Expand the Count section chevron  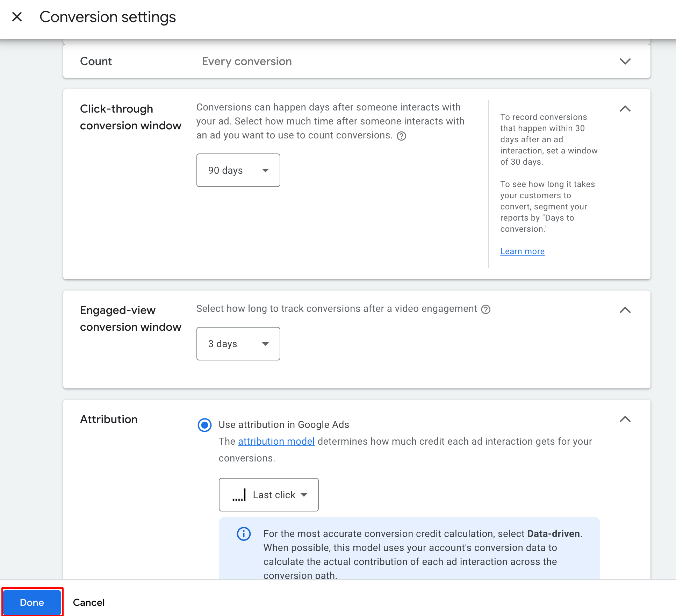point(625,61)
